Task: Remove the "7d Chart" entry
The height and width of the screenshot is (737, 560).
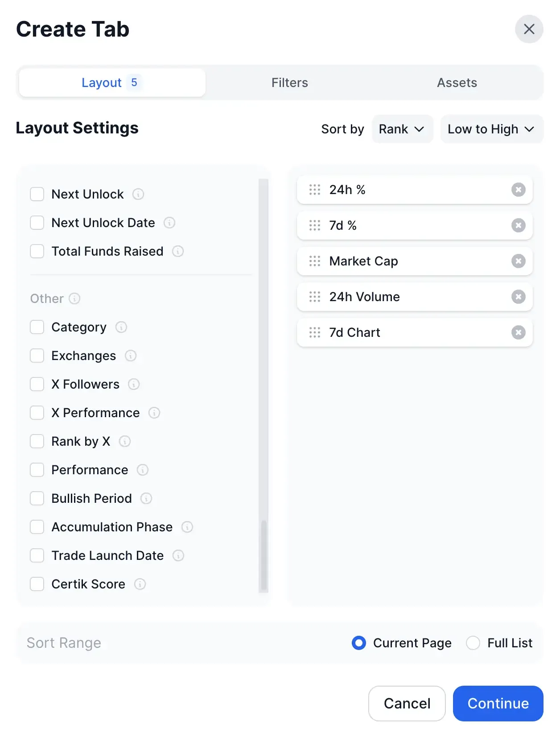Action: (518, 332)
